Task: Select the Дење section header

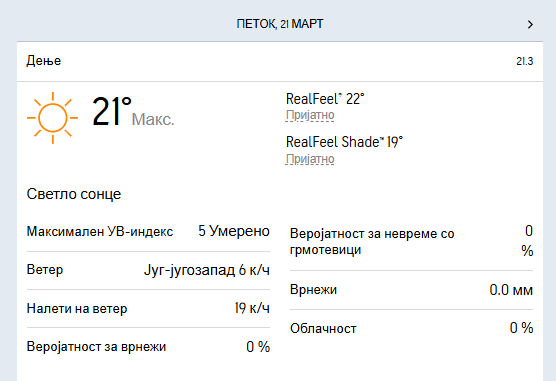Action: click(280, 61)
